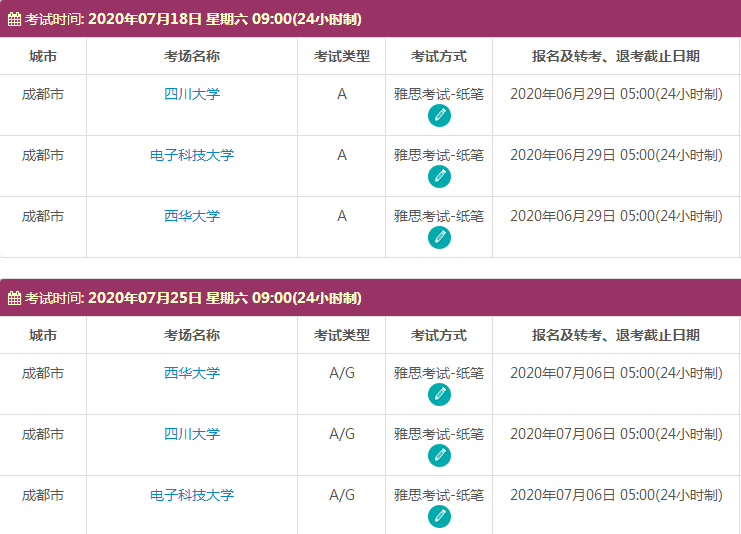Click pencil icon in 07月18日 电子科技大学 row

tap(439, 176)
